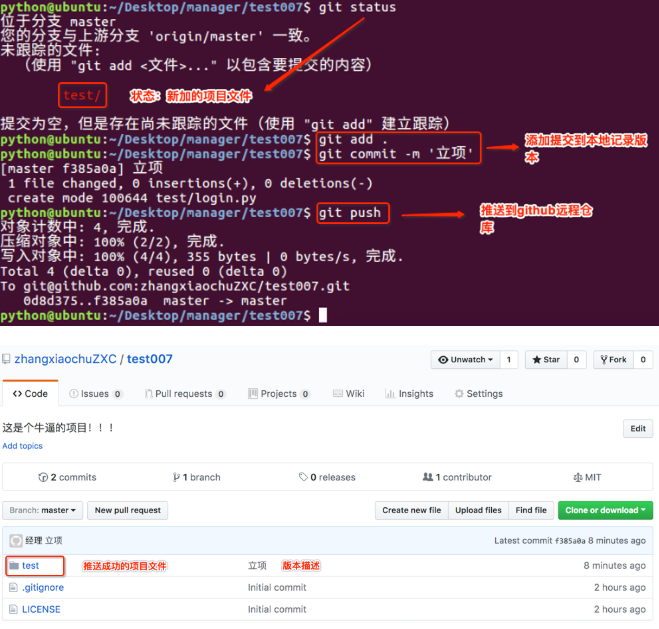The image size is (659, 629).
Task: Click the fork icon on Fork button
Action: (604, 360)
